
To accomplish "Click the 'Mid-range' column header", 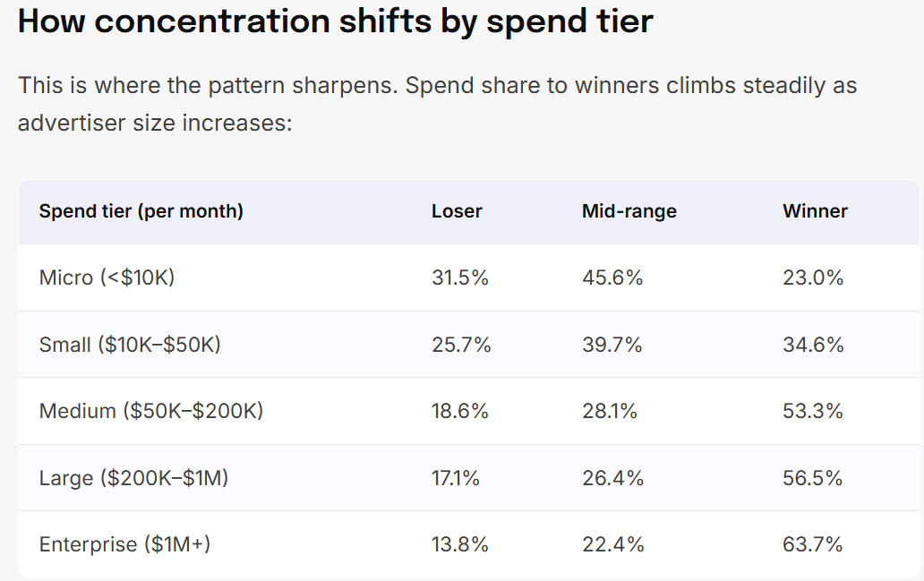I will 629,211.
